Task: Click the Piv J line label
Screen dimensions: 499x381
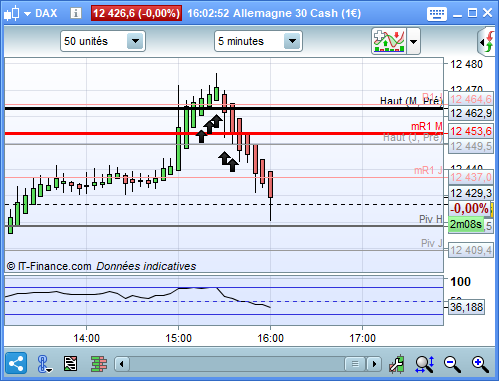Action: tap(431, 243)
